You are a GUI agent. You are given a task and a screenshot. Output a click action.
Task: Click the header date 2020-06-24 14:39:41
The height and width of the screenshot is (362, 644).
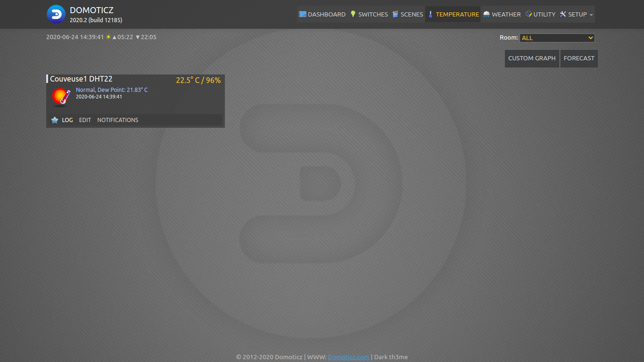click(75, 37)
